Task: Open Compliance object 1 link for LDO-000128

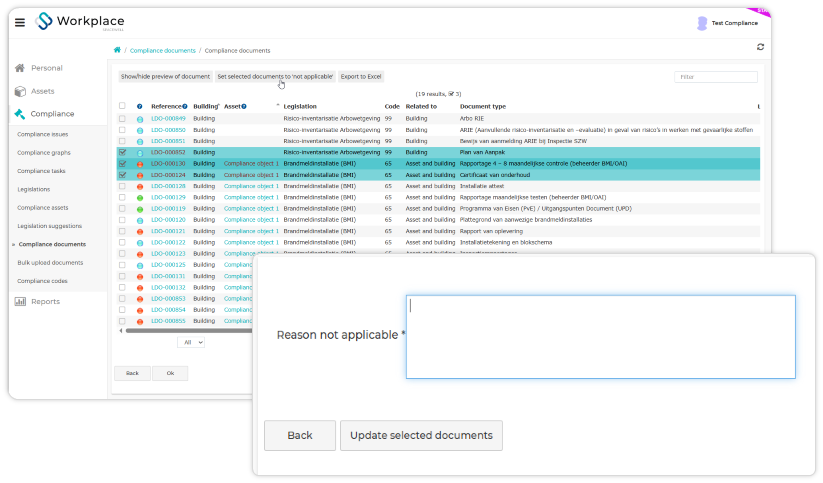Action: [251, 186]
